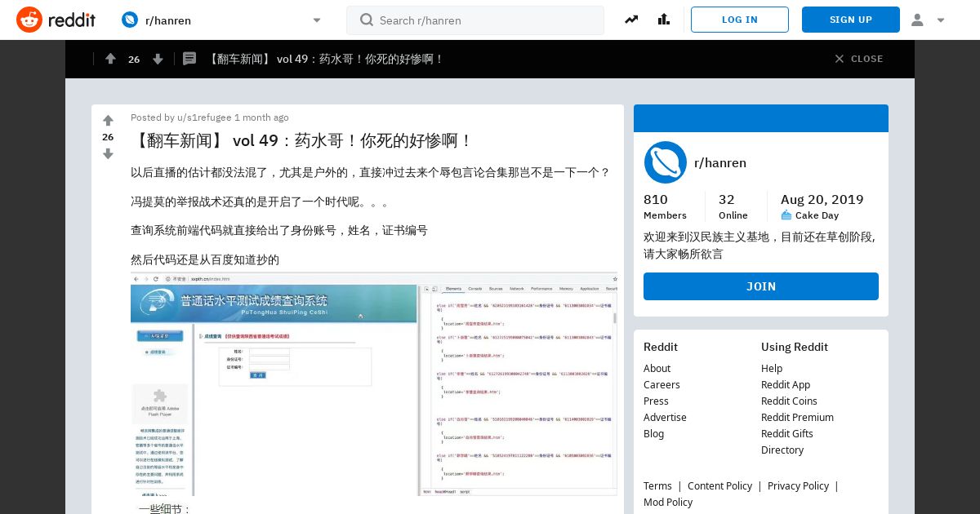This screenshot has height=514, width=980.
Task: Open the u/s1refugee profile link
Action: [204, 117]
